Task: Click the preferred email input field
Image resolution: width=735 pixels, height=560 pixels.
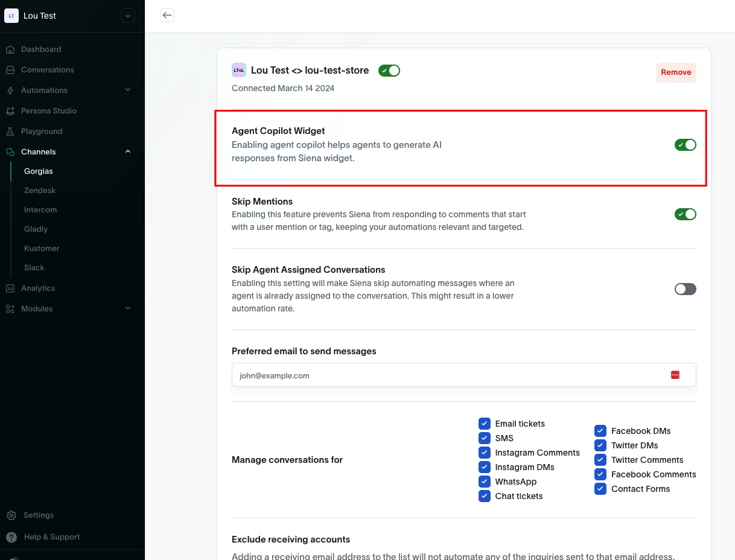Action: click(x=463, y=375)
